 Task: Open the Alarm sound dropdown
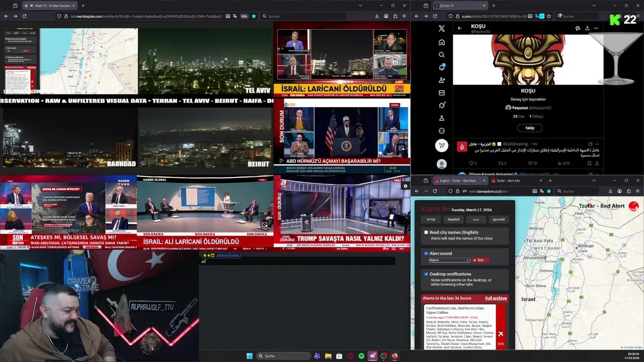(x=449, y=260)
